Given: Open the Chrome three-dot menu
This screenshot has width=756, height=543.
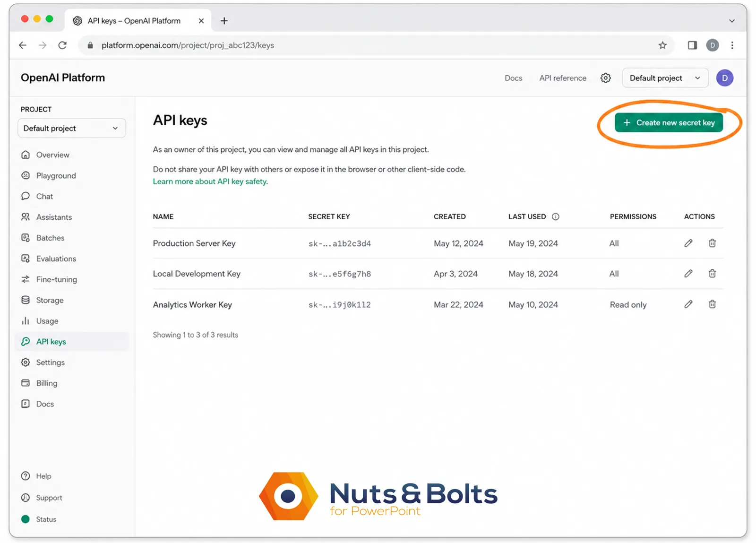Looking at the screenshot, I should (x=732, y=45).
